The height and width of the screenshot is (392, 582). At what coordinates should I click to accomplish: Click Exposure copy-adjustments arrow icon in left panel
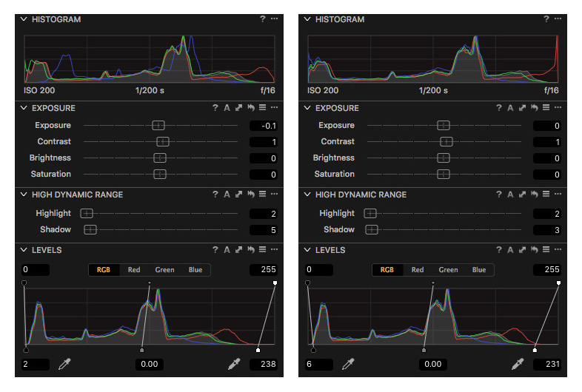[238, 108]
